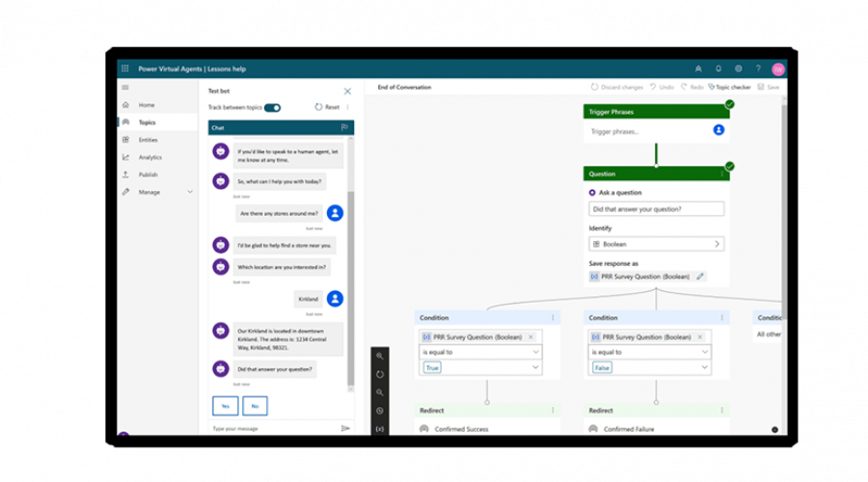Click the Yes reply button
This screenshot has height=482, width=868.
pyautogui.click(x=224, y=406)
